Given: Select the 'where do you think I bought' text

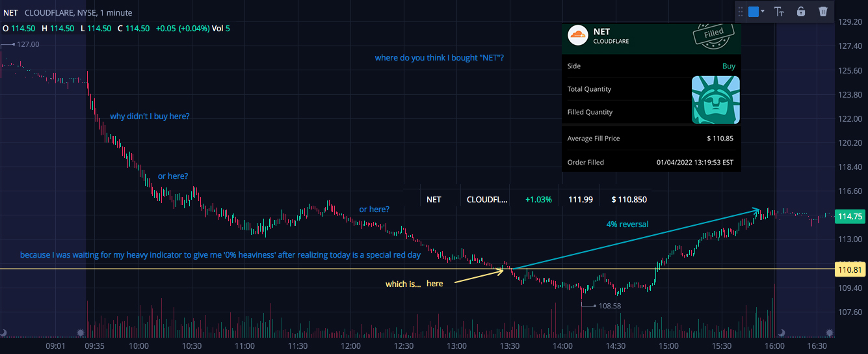Looking at the screenshot, I should coord(439,58).
